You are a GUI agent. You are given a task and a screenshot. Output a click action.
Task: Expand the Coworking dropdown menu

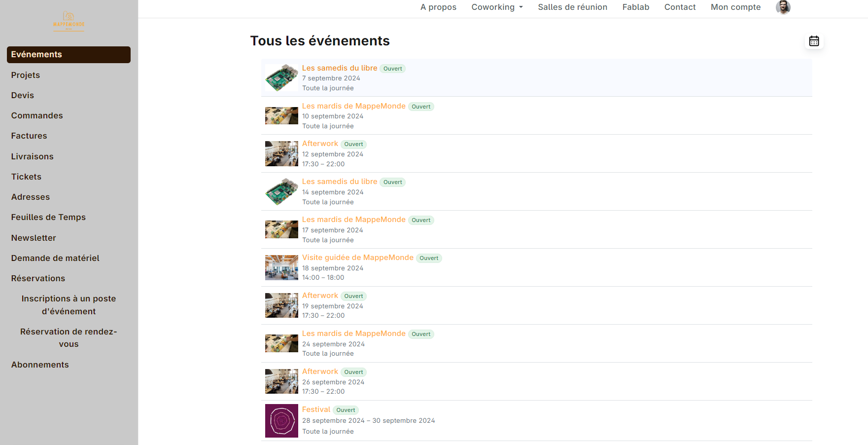497,7
